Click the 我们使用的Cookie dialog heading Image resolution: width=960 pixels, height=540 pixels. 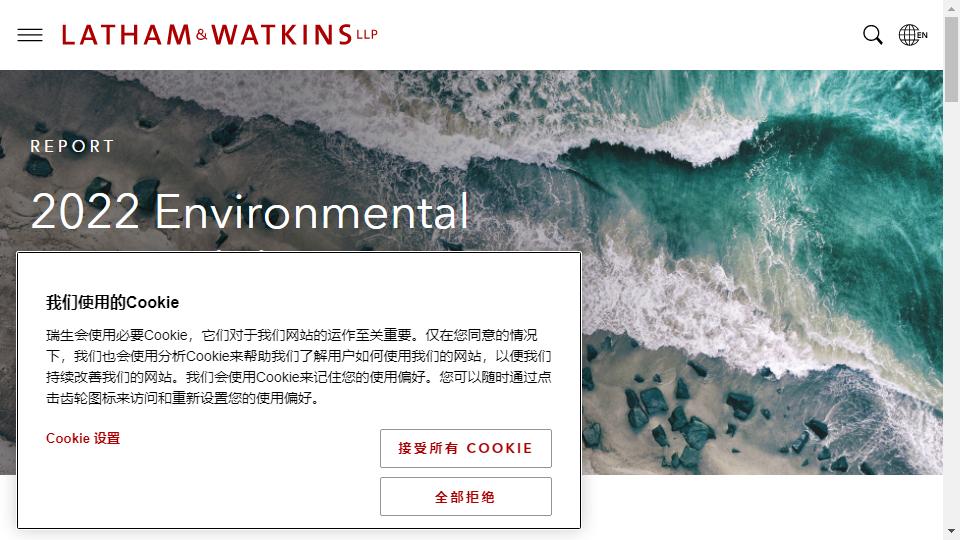(x=113, y=302)
